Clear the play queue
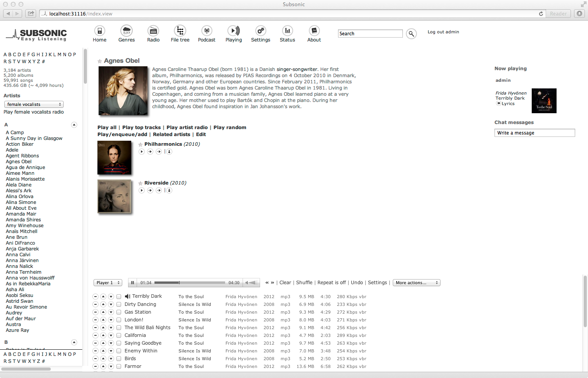Viewport: 588px width, 378px height. [285, 283]
